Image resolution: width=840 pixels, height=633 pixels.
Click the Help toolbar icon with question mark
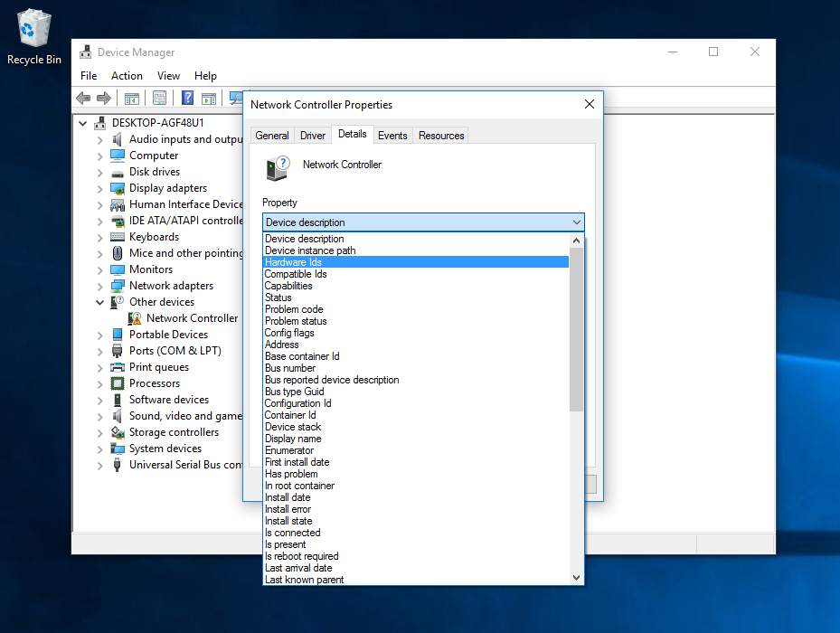(188, 98)
